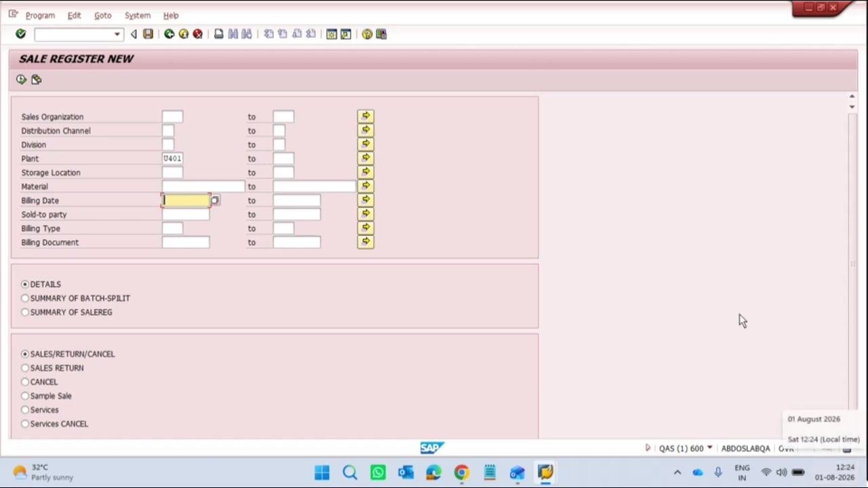The width and height of the screenshot is (868, 488).
Task: Open multiple selection for Material
Action: (x=366, y=186)
